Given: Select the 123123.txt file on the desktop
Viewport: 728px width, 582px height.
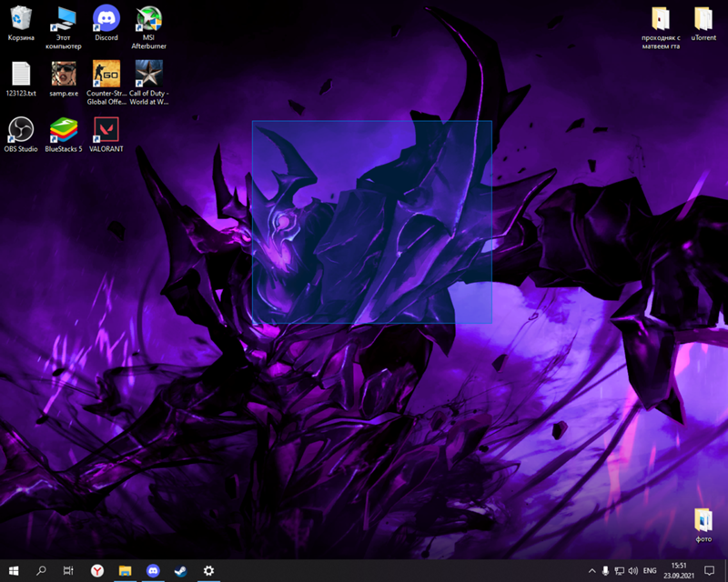Looking at the screenshot, I should [21, 79].
